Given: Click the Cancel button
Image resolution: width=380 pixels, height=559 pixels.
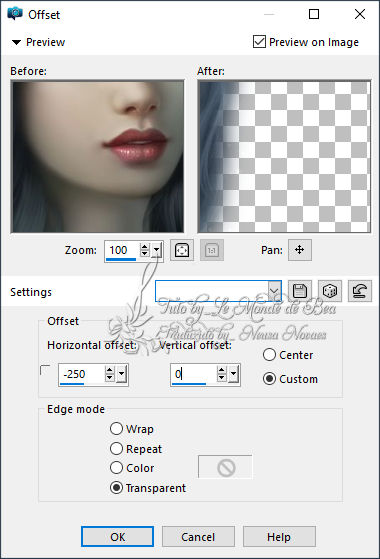Looking at the screenshot, I should coord(198,537).
